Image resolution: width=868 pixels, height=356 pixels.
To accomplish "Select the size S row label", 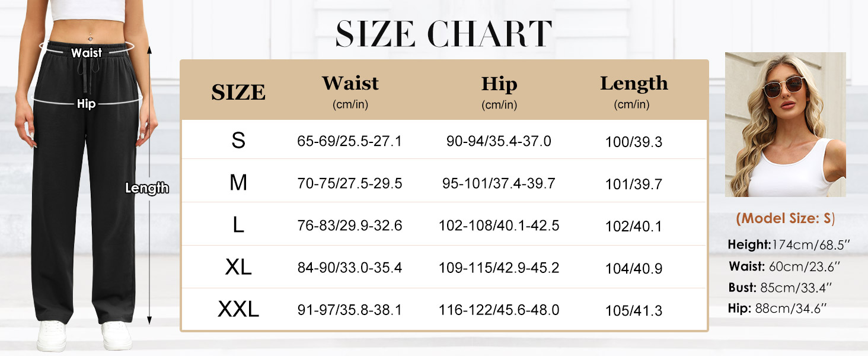I will click(238, 141).
